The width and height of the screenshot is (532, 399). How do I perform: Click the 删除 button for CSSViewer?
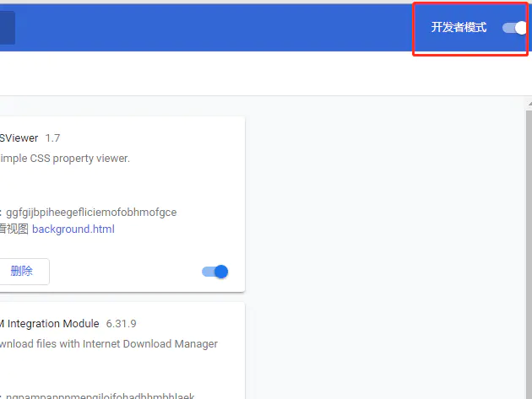coord(24,271)
